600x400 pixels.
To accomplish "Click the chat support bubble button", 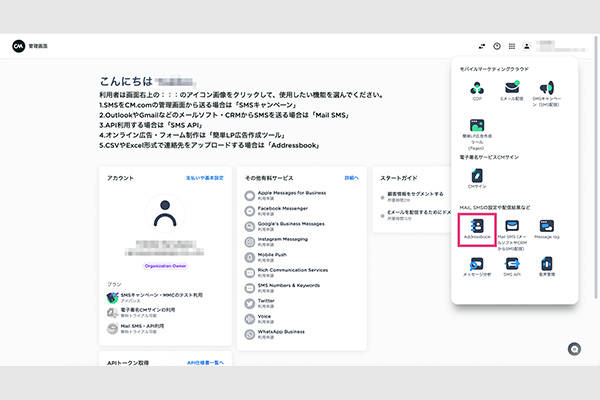I will 575,348.
